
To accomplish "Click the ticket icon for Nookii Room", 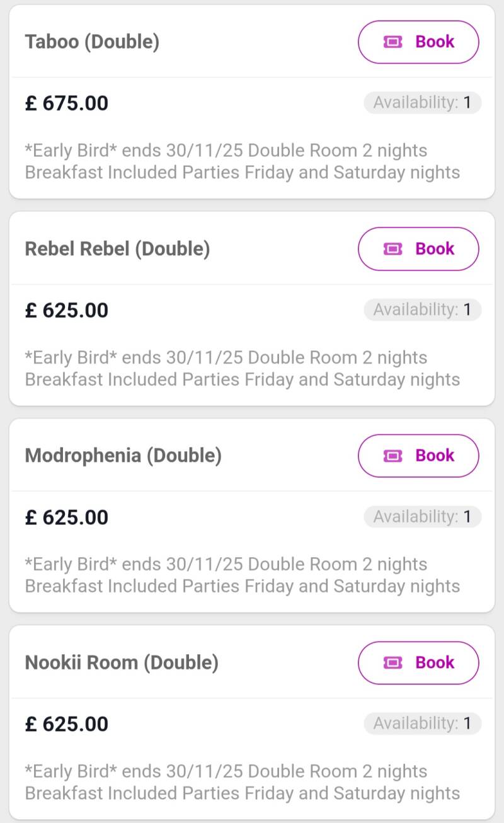I will 392,663.
